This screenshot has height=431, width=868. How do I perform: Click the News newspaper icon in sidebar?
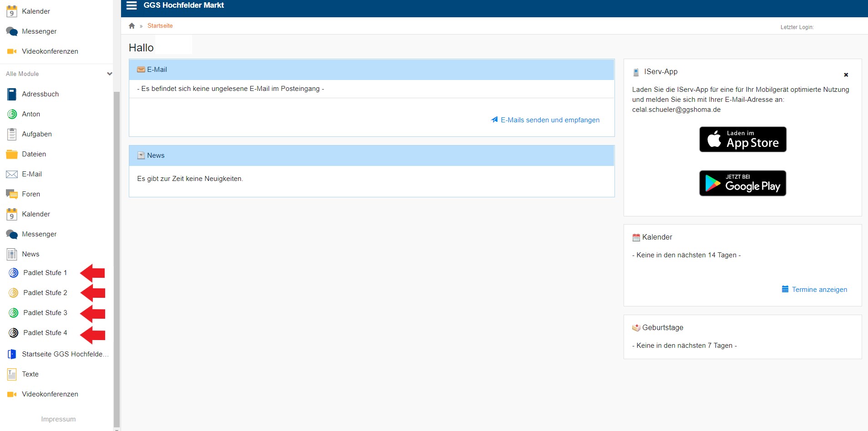pyautogui.click(x=12, y=254)
